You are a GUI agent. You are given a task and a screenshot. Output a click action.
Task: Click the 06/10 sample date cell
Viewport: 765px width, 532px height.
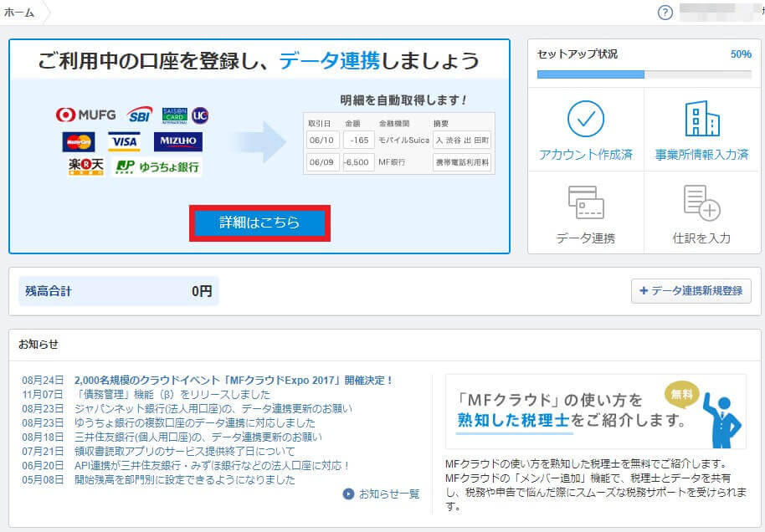pos(321,140)
